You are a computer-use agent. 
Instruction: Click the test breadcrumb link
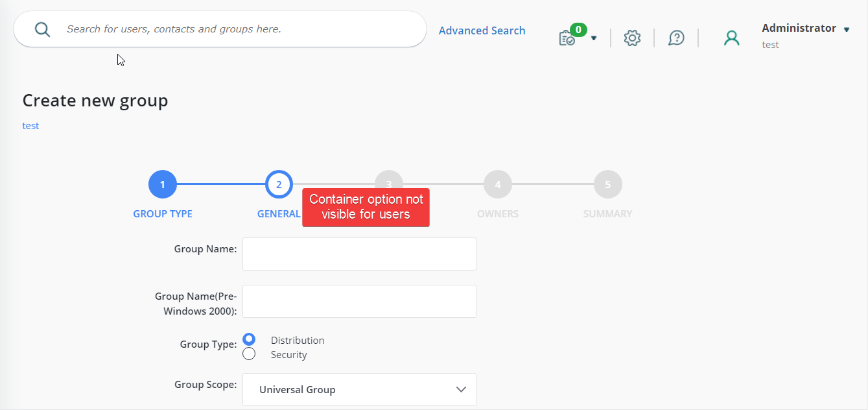point(30,125)
